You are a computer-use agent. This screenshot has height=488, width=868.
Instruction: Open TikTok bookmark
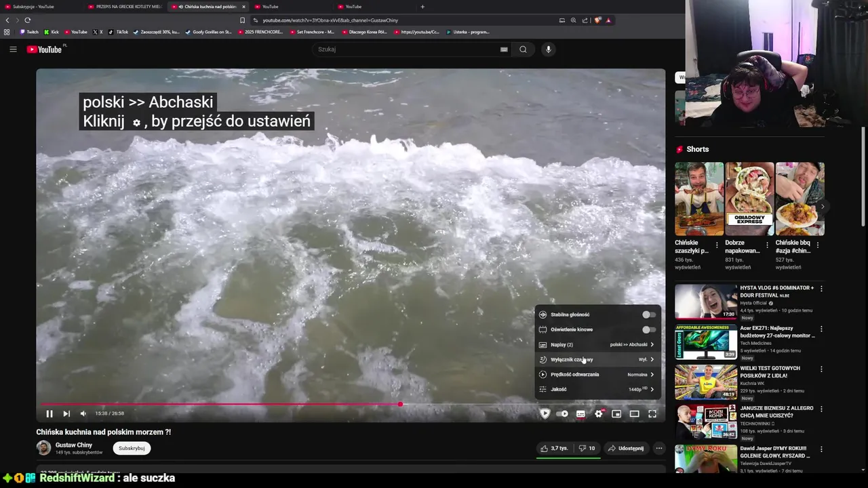[118, 32]
